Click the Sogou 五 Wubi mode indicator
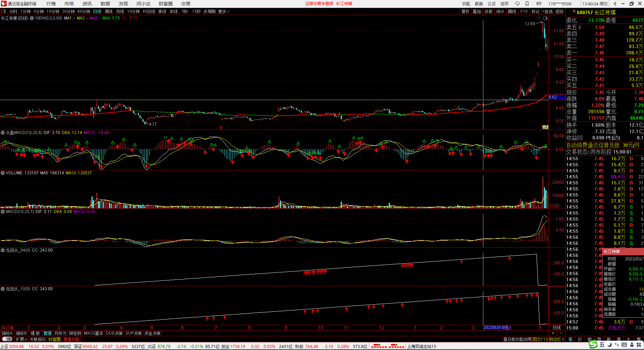The image size is (644, 350). [x=602, y=345]
